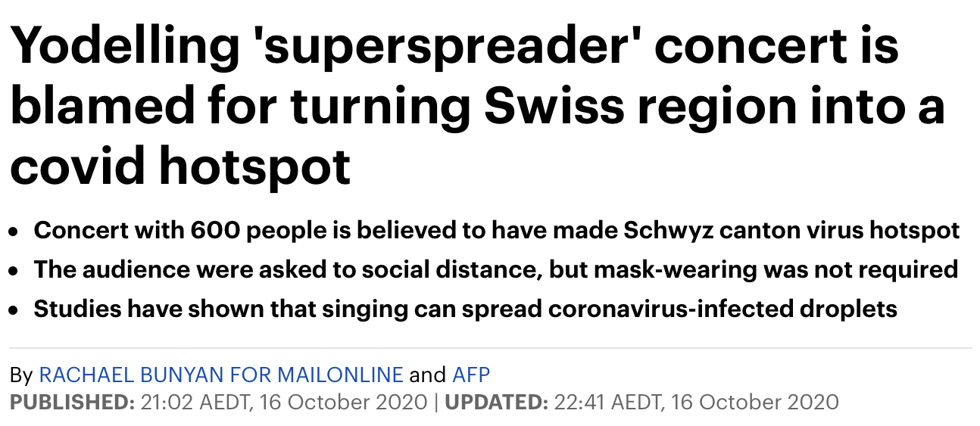This screenshot has width=980, height=426.
Task: Click the headline line mentioning Swiss region
Action: [477, 107]
